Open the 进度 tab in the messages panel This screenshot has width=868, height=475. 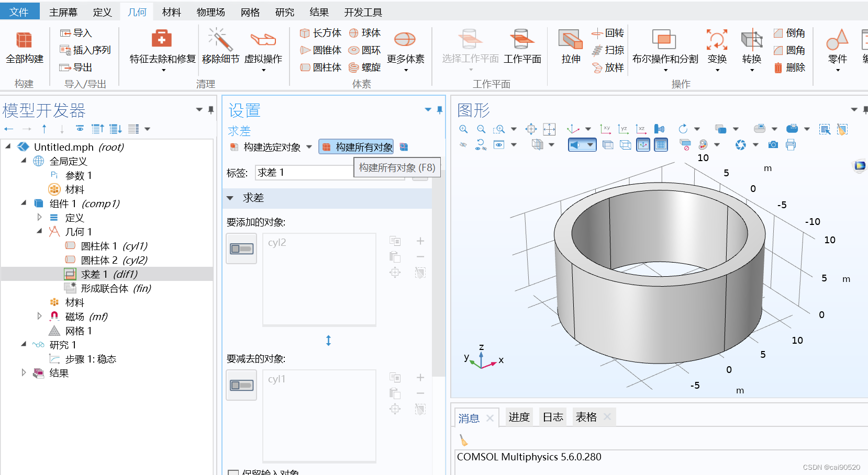pos(518,416)
